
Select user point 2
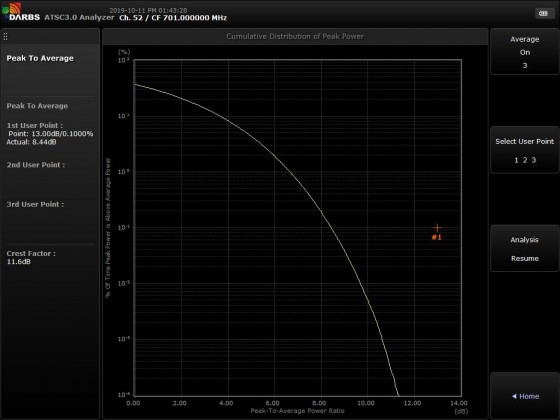pyautogui.click(x=525, y=160)
